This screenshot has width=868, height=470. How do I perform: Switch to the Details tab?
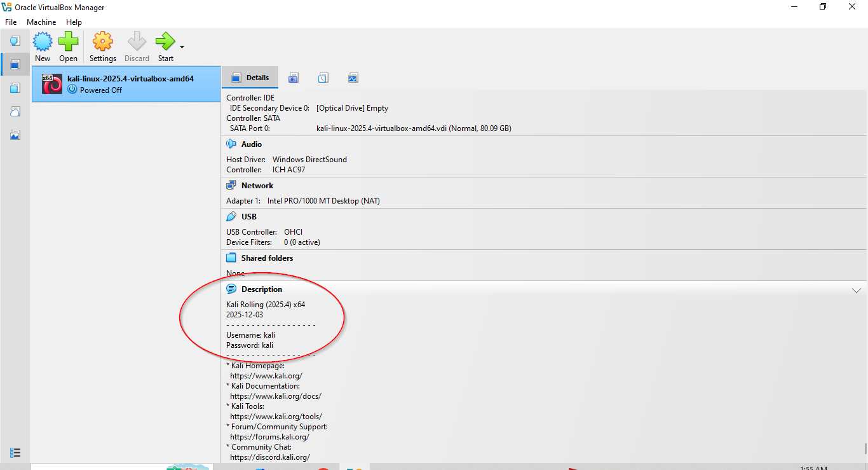pos(250,78)
